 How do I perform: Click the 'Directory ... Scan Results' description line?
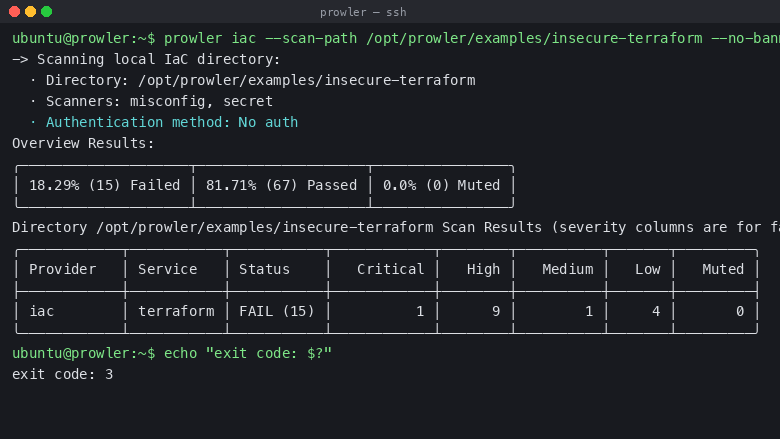396,227
